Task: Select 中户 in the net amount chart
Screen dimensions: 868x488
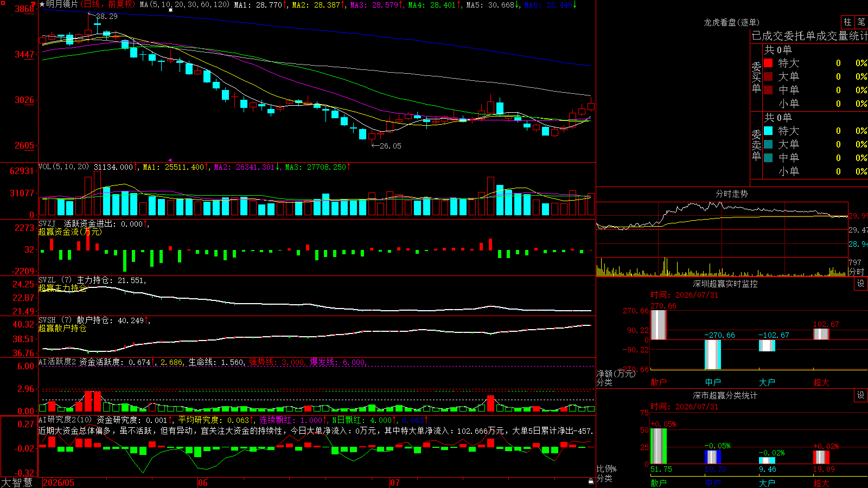Action: pyautogui.click(x=713, y=382)
